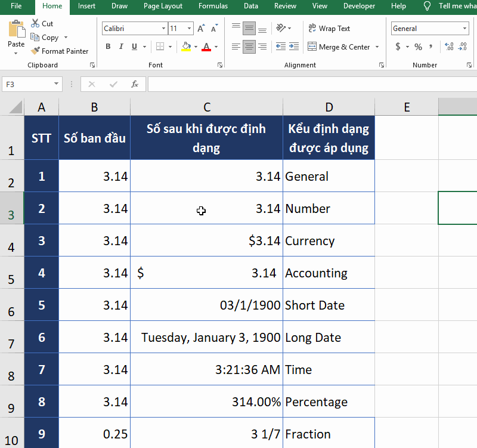Open Font settings dialog launcher
The width and height of the screenshot is (477, 448).
point(220,65)
